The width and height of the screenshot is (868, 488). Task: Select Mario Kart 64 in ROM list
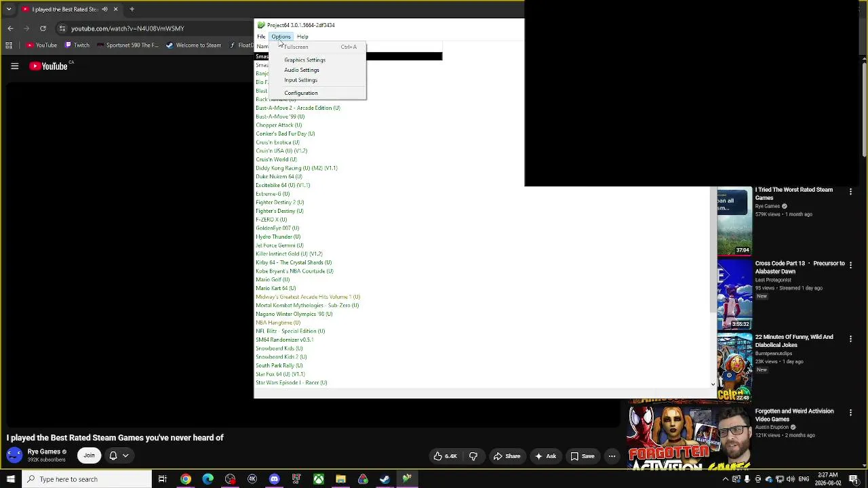(276, 288)
